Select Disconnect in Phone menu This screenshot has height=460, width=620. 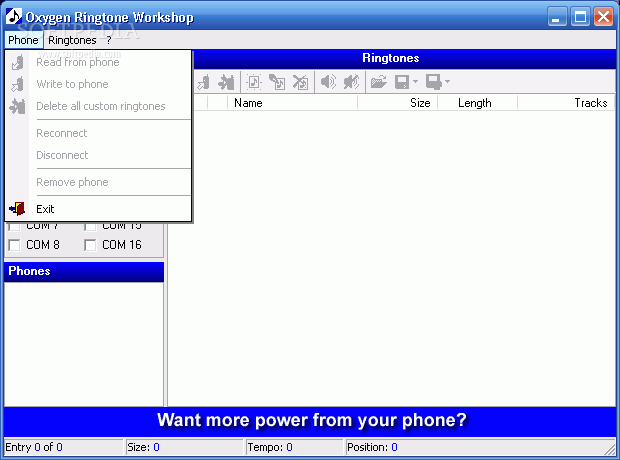(x=98, y=155)
